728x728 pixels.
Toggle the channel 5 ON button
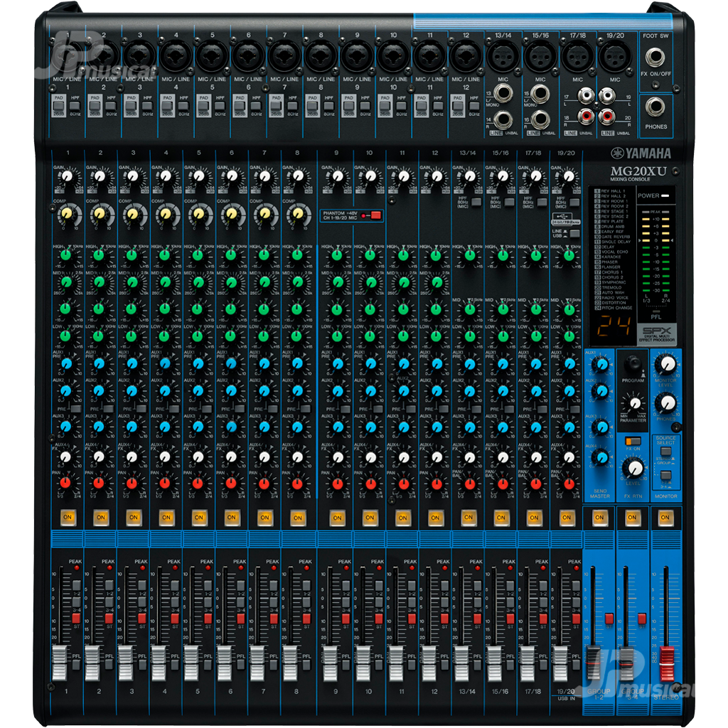pos(199,518)
